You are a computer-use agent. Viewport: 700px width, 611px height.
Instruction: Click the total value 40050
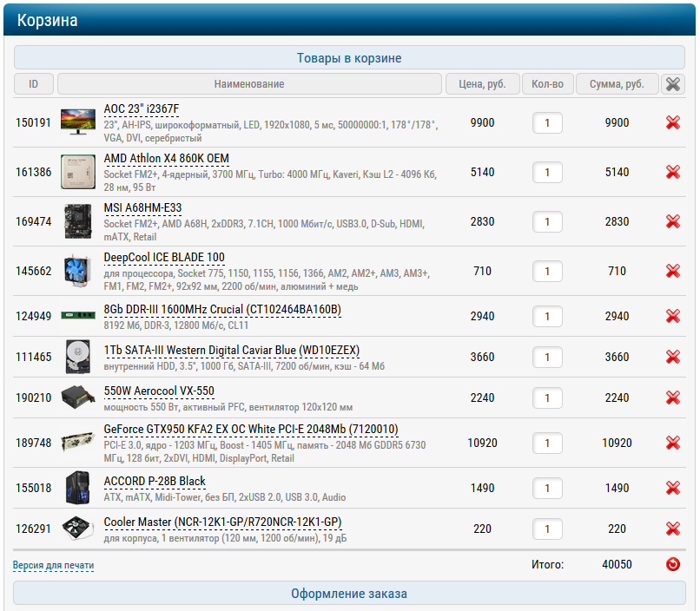click(617, 565)
